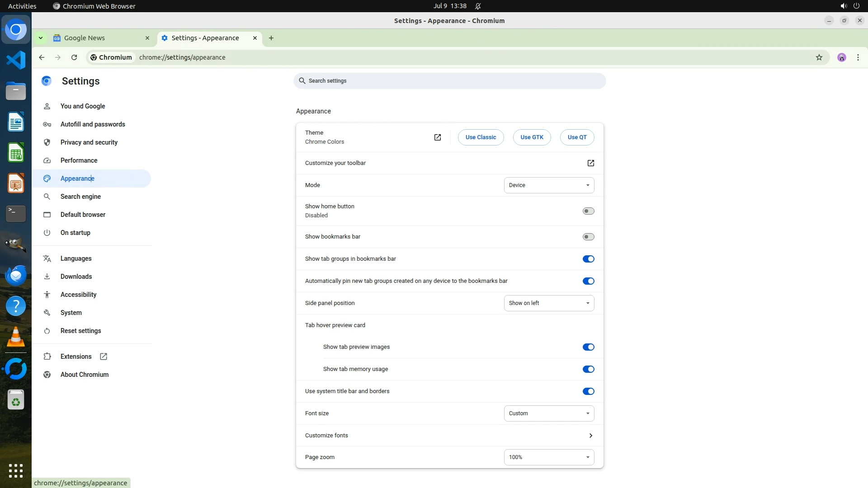Turn on Show bookmarks bar toggle
Image resolution: width=868 pixels, height=488 pixels.
588,237
